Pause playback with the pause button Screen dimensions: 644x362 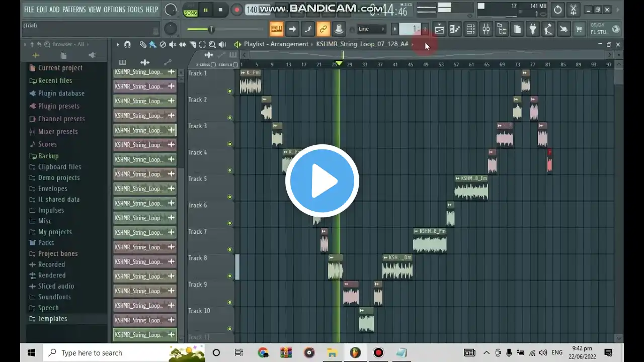coord(205,10)
